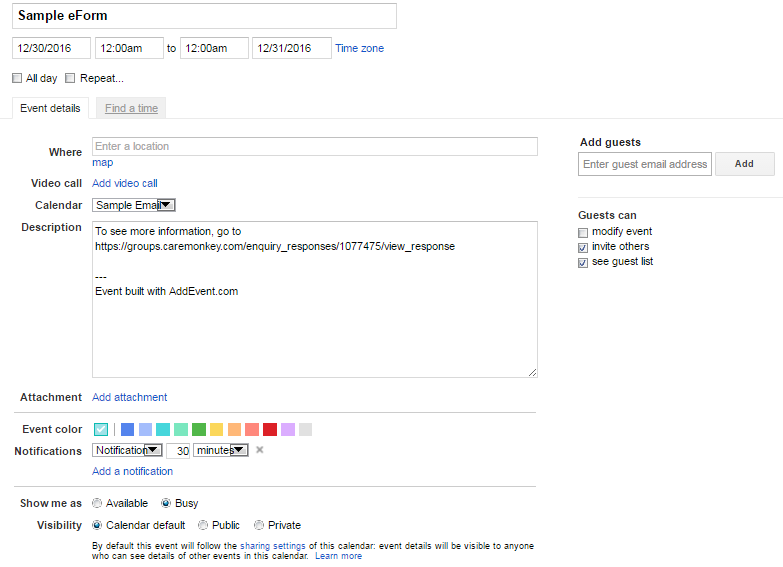Choose Calendar default visibility

point(97,525)
